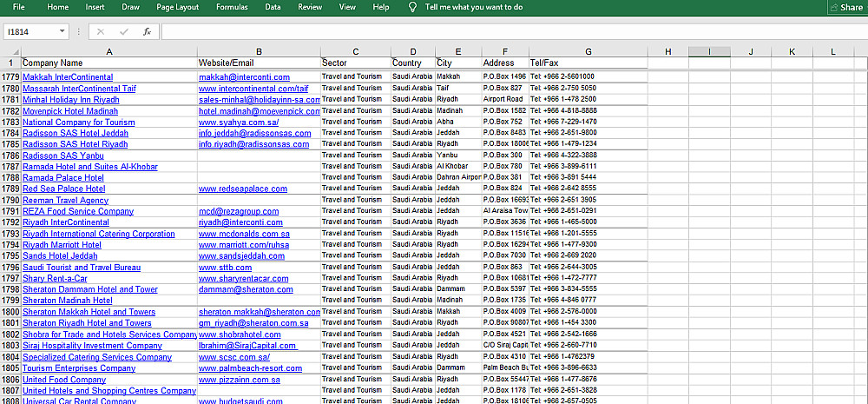The height and width of the screenshot is (404, 868).
Task: Click the Sector header cell in column C
Action: coord(333,63)
